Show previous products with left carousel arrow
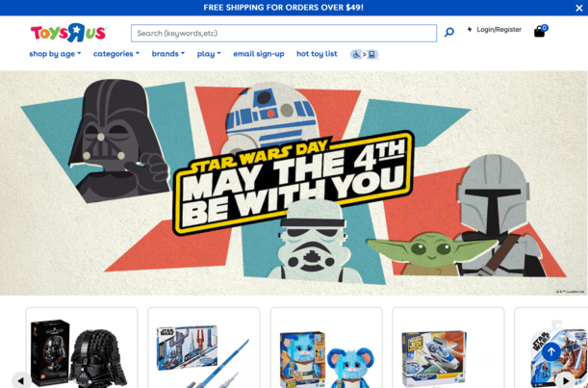The image size is (588, 388). 21,380
